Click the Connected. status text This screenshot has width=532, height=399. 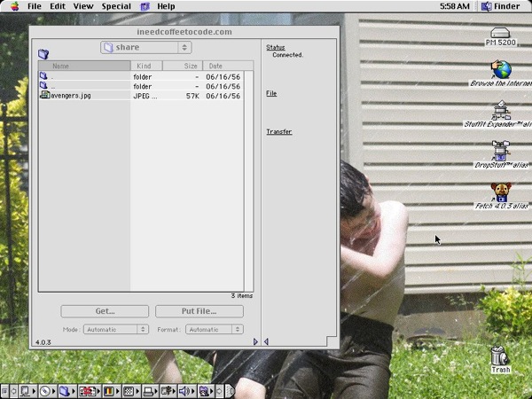tap(287, 55)
